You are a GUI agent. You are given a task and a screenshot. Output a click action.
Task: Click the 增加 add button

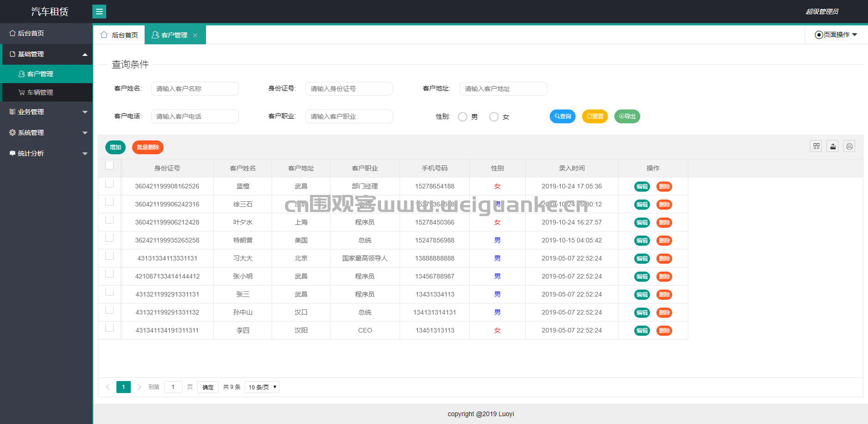(115, 147)
